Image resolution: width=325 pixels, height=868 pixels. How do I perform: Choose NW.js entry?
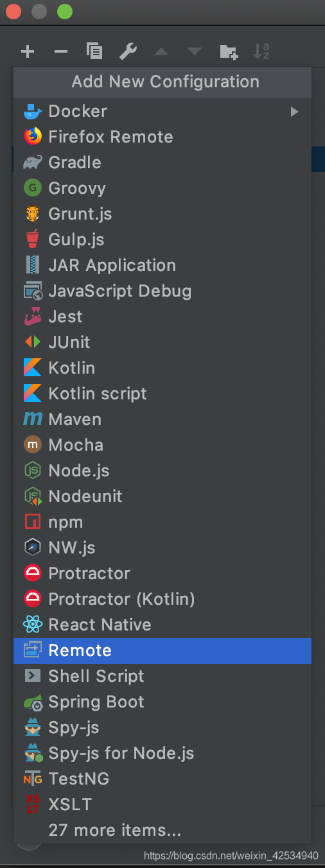pos(162,548)
